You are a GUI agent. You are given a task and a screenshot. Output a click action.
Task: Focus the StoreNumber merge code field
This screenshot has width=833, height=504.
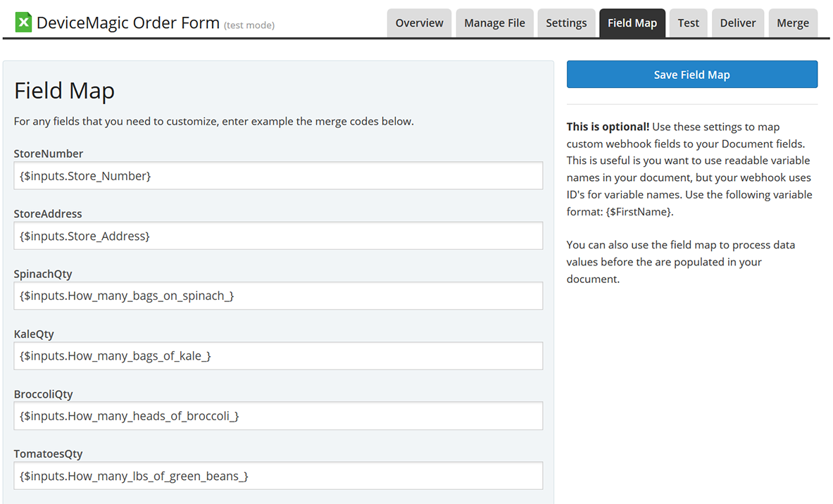(x=278, y=176)
